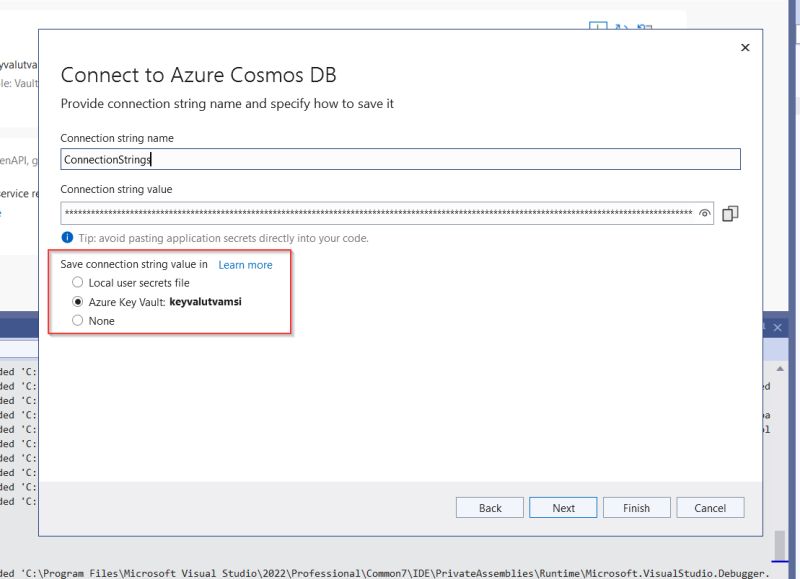Click the Next button
The image size is (800, 579).
(563, 507)
